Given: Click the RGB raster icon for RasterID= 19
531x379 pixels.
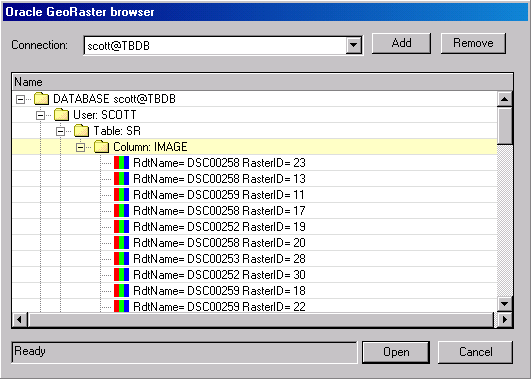Looking at the screenshot, I should [122, 227].
